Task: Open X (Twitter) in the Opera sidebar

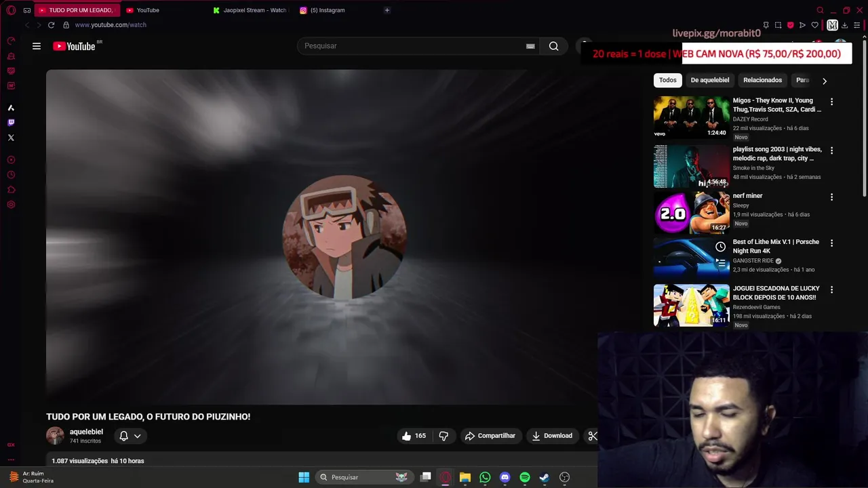Action: tap(11, 138)
